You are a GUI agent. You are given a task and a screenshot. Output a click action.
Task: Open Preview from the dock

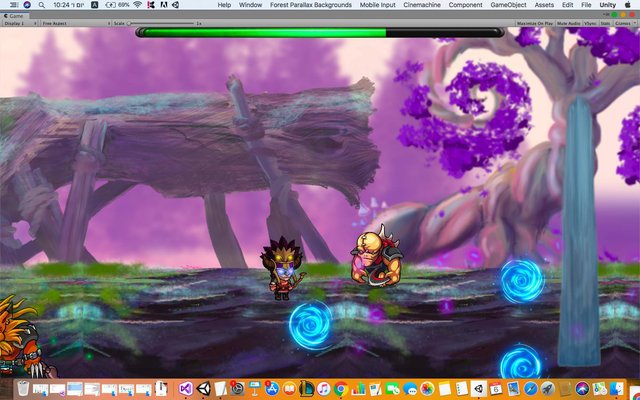[513, 388]
